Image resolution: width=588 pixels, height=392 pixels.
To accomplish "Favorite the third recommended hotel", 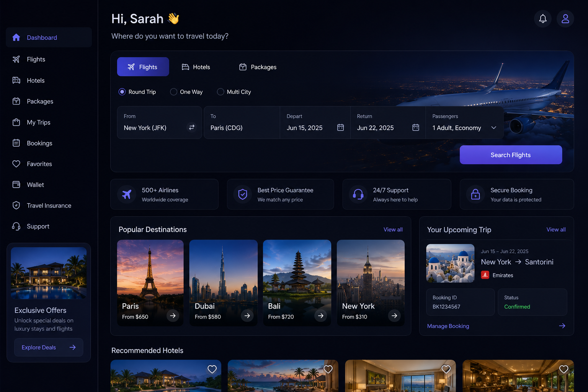I will 446,369.
